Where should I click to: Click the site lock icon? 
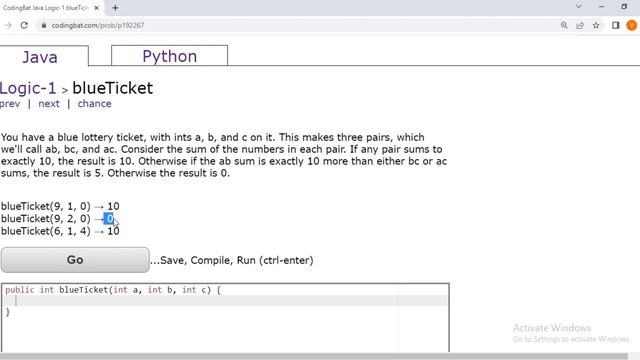tap(44, 25)
